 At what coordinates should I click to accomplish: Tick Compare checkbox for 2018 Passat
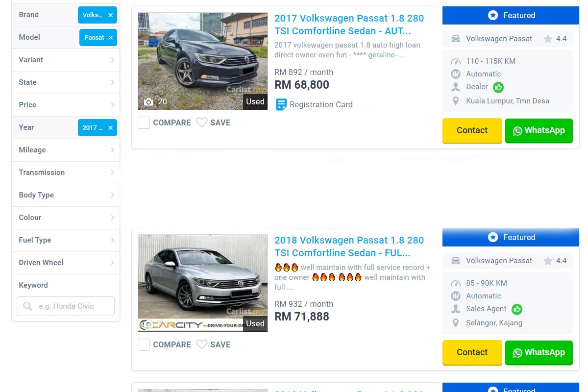click(144, 344)
